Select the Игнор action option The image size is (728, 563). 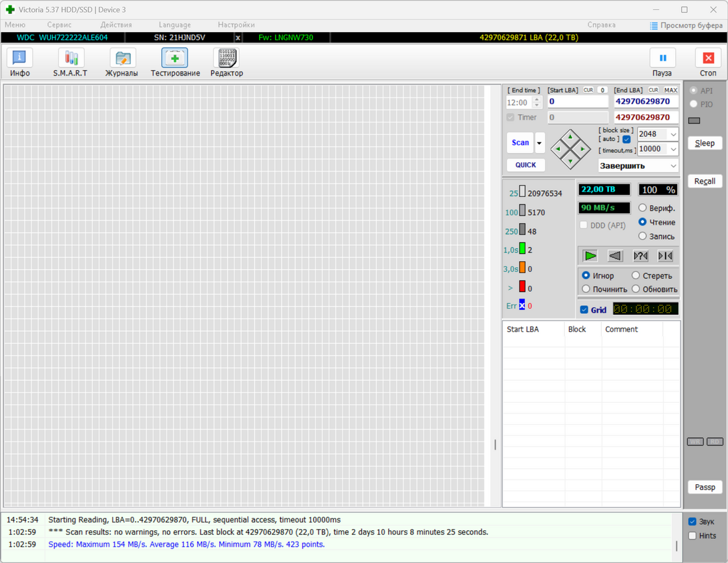[x=586, y=275]
